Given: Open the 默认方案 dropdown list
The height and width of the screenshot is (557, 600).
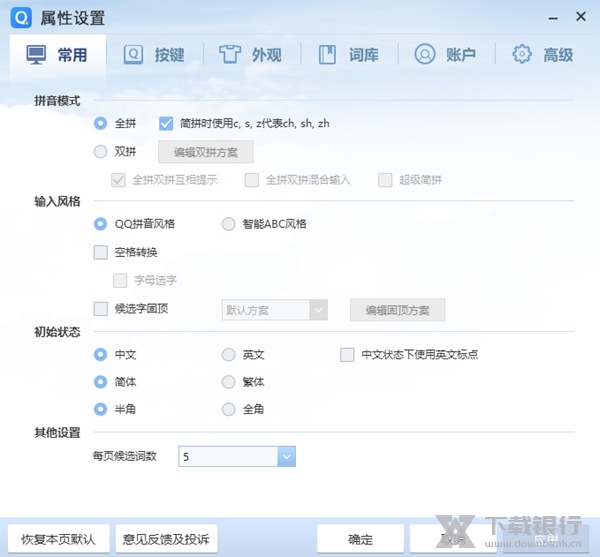Looking at the screenshot, I should [318, 310].
